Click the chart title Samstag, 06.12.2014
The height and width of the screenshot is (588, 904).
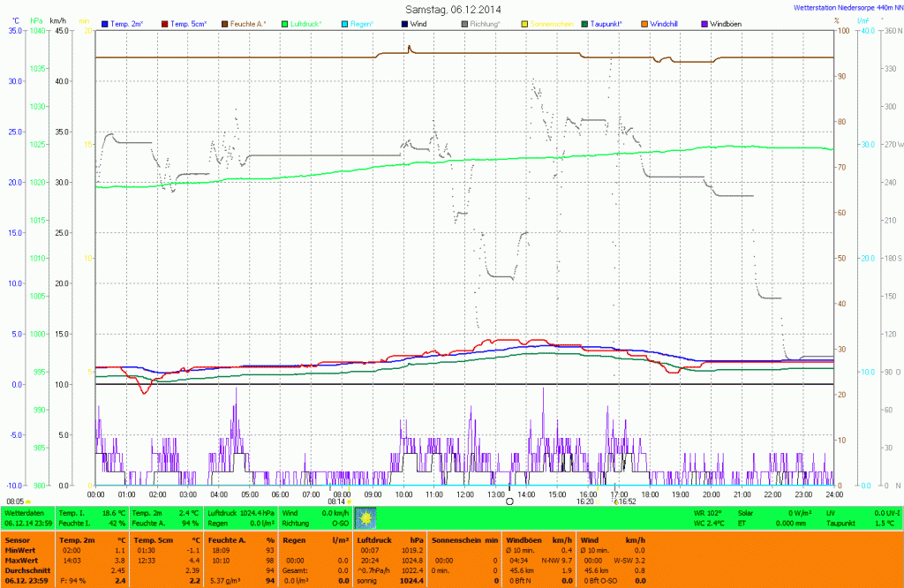(x=451, y=8)
